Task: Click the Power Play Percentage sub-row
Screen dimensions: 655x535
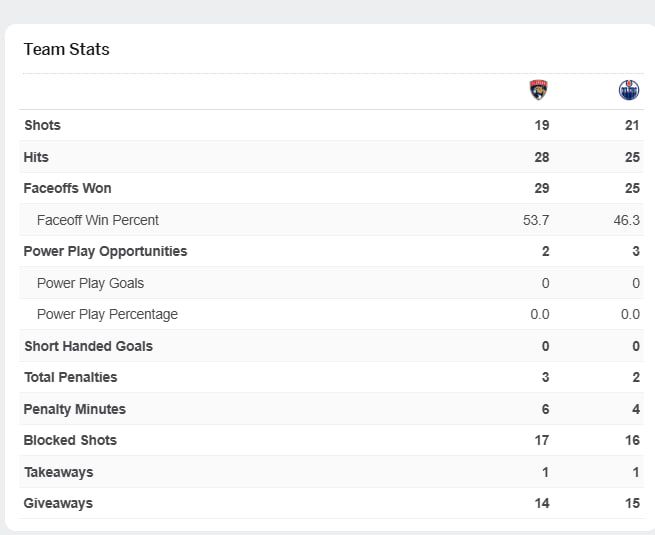Action: tap(107, 314)
